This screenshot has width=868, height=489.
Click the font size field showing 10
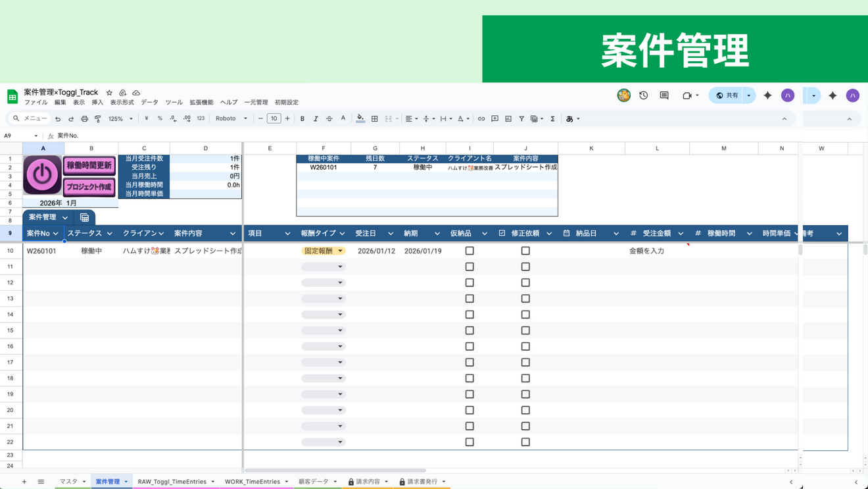click(x=274, y=119)
